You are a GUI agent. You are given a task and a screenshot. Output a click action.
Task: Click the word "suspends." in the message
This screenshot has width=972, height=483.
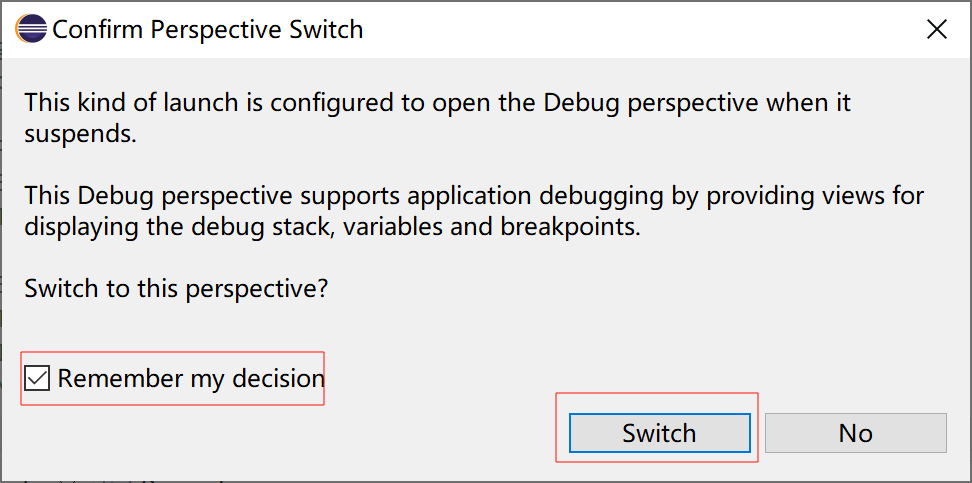coord(80,134)
